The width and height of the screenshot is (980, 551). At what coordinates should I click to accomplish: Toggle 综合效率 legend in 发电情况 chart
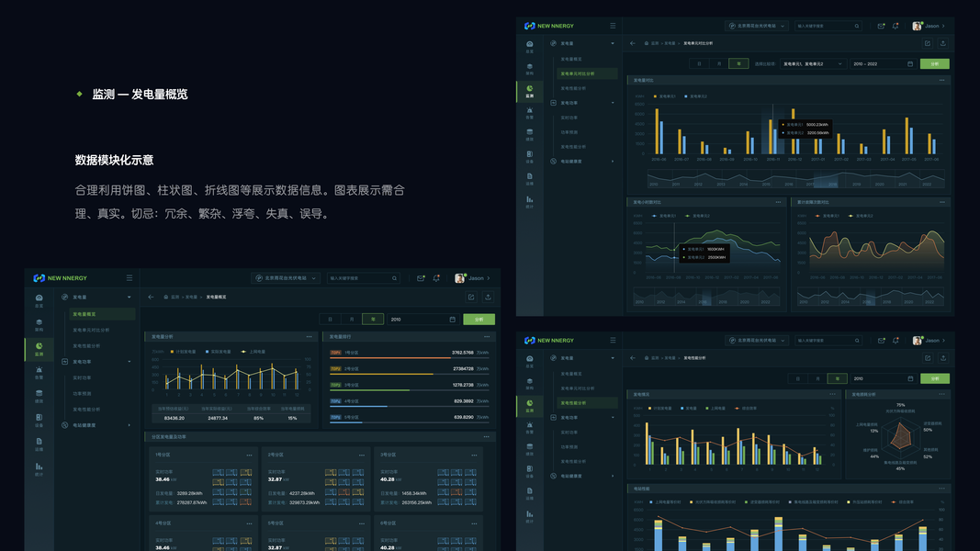(747, 408)
